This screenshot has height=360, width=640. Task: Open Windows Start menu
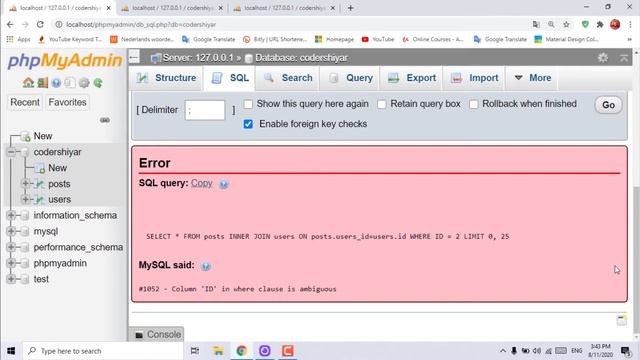(11, 351)
